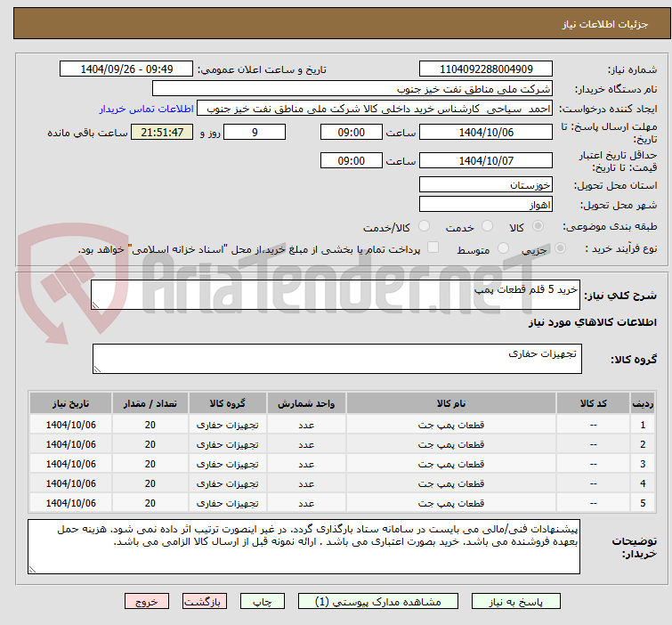Image resolution: width=672 pixels, height=625 pixels.
Task: Click the کد کالا column header
Action: 593,403
